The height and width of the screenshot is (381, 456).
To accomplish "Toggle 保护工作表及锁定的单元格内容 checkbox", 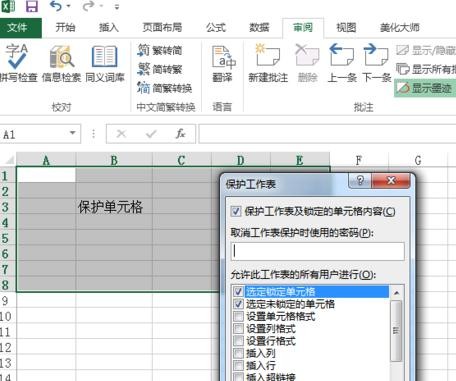I will 236,211.
